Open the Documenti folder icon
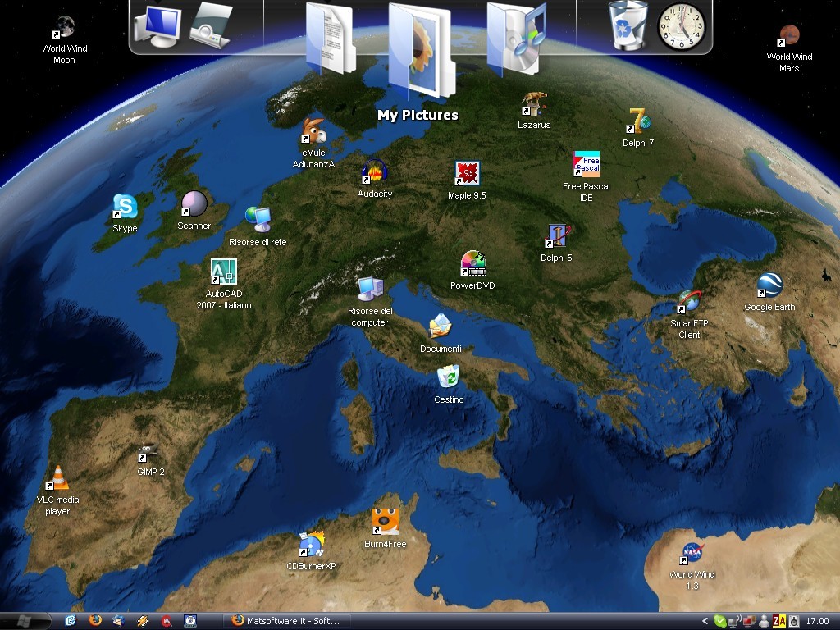 [x=441, y=333]
